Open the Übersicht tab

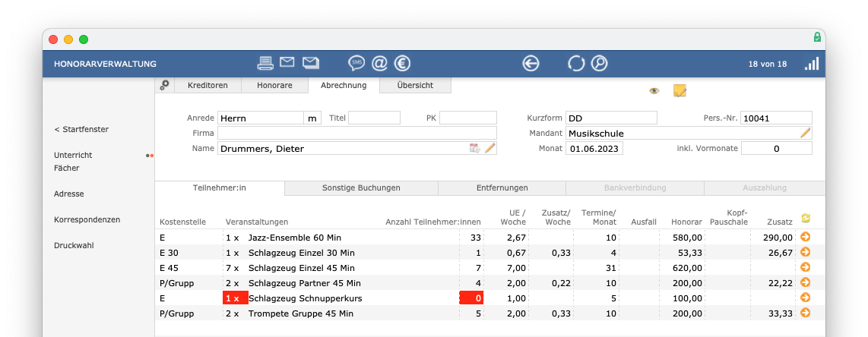pyautogui.click(x=415, y=85)
